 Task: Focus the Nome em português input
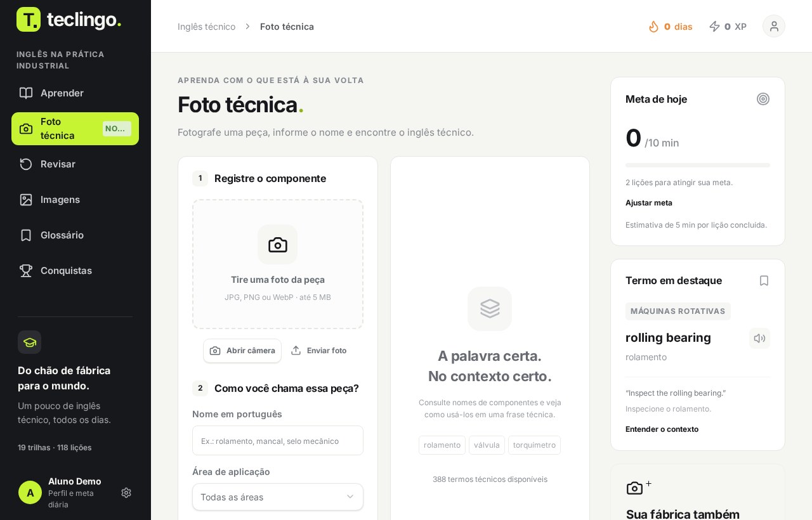278,441
